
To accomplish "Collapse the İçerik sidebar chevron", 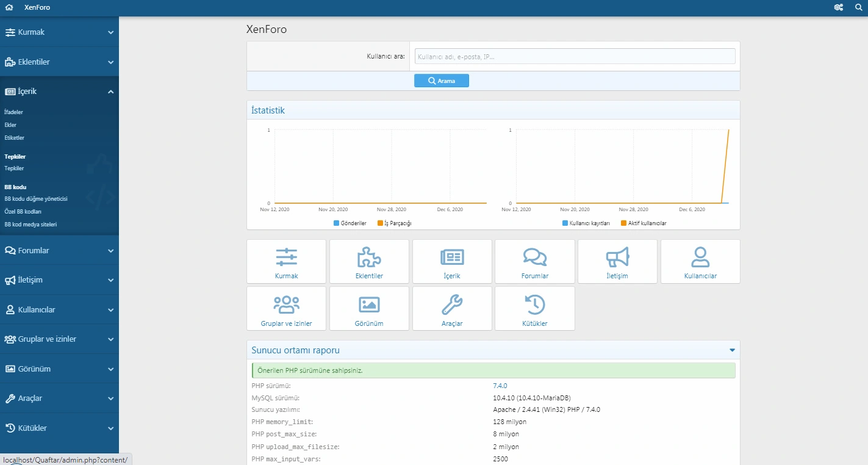I will pos(111,92).
